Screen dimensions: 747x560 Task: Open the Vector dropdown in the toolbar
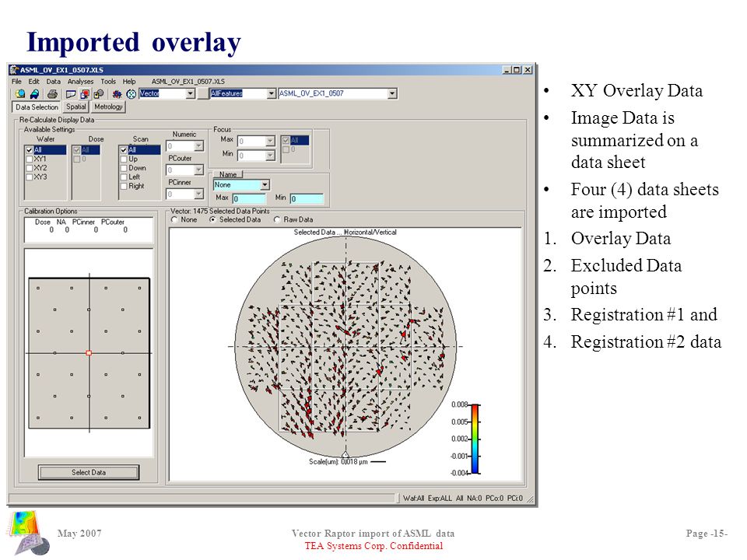coord(190,94)
